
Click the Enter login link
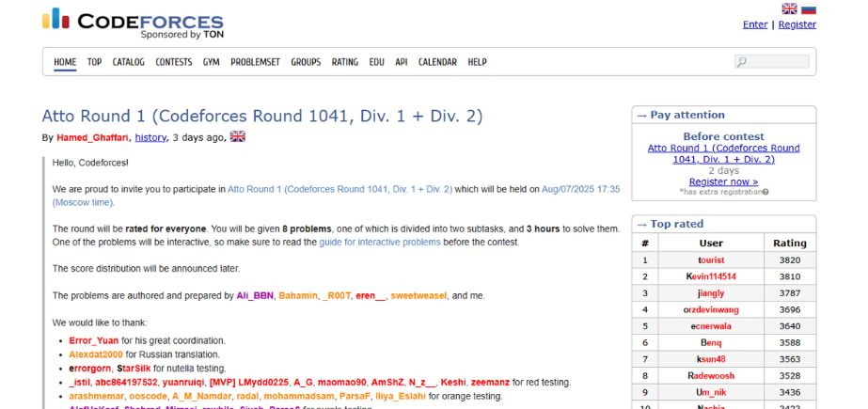755,24
